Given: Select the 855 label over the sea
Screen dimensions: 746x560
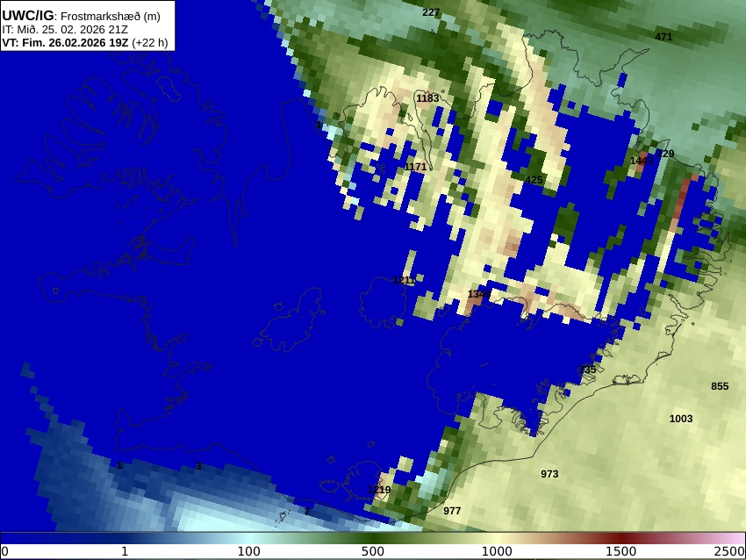Looking at the screenshot, I should tap(720, 386).
